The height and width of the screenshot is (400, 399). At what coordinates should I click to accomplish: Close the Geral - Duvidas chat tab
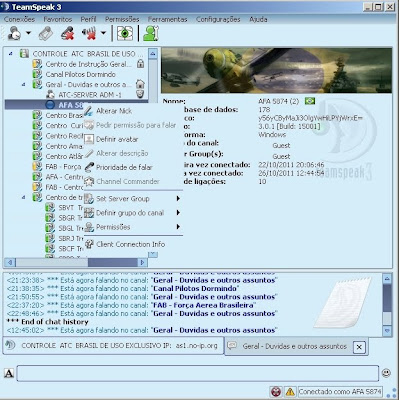pyautogui.click(x=359, y=347)
